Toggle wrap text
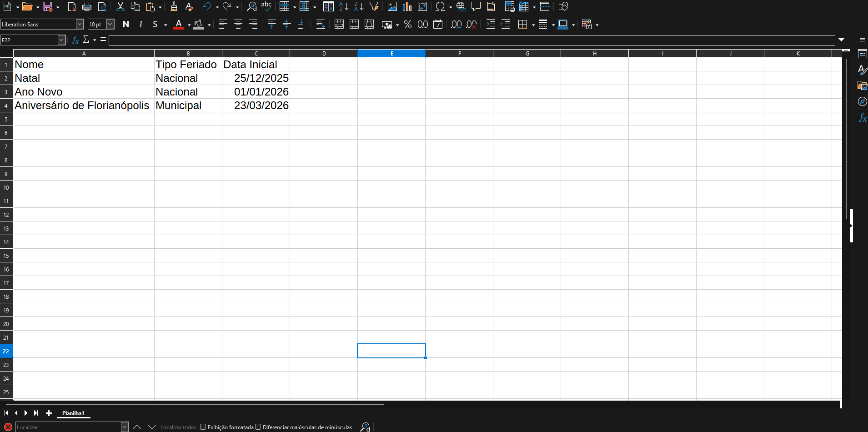This screenshot has width=868, height=432. pyautogui.click(x=321, y=25)
